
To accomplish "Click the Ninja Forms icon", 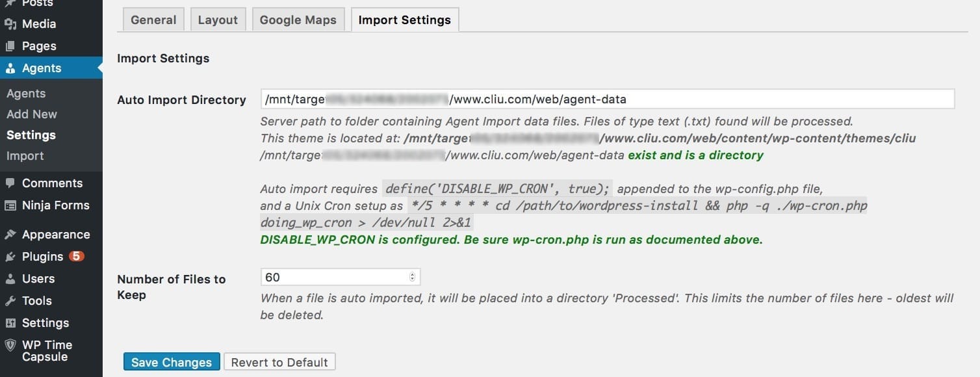I will pyautogui.click(x=10, y=205).
